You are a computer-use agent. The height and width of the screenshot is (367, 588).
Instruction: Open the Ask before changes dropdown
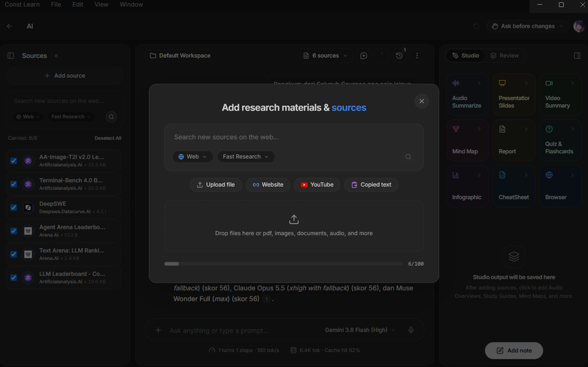pyautogui.click(x=527, y=26)
